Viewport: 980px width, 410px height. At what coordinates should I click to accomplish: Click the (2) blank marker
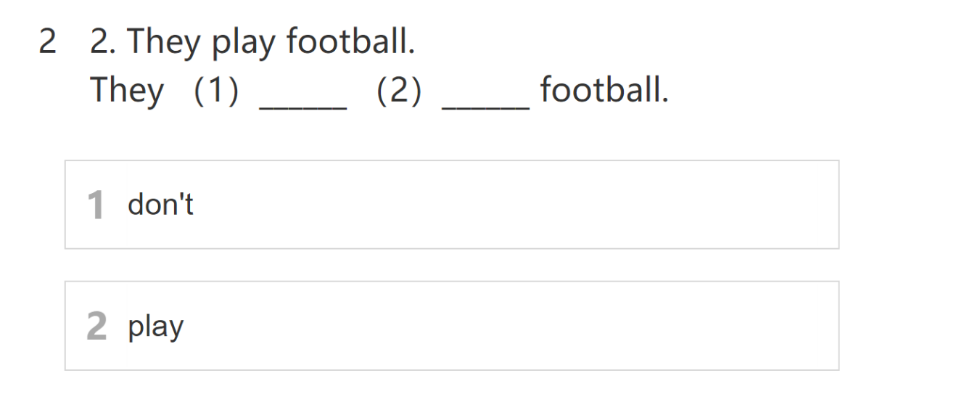398,91
